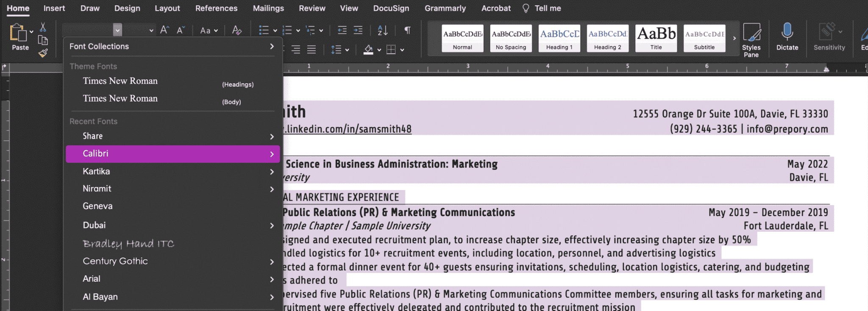
Task: Click the font name input box
Action: click(88, 30)
